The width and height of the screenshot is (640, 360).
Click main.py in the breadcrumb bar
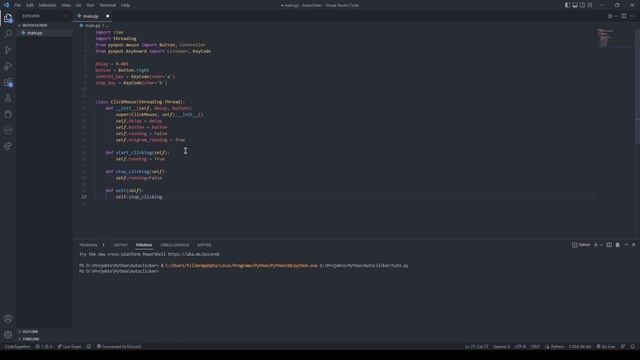[x=93, y=25]
